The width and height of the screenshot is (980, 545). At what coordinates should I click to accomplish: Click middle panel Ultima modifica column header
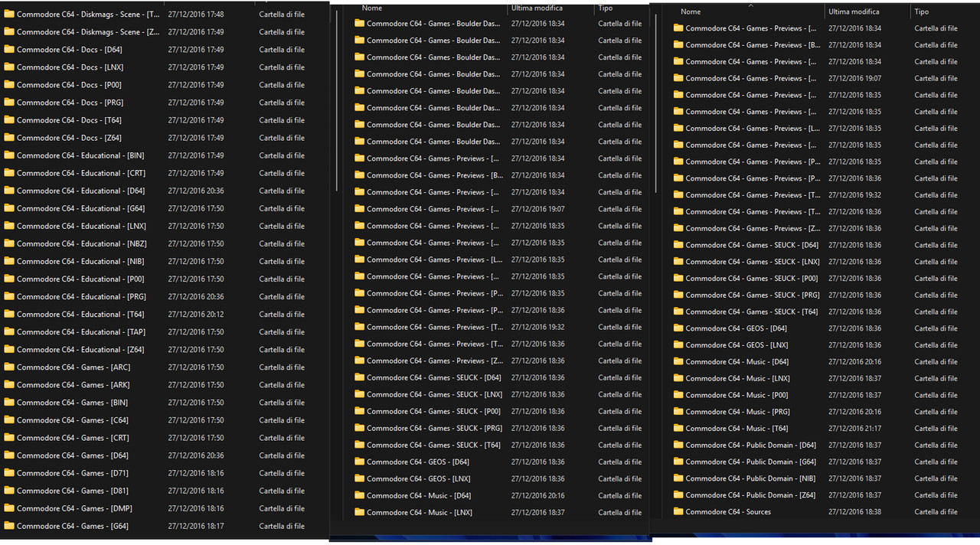point(535,8)
